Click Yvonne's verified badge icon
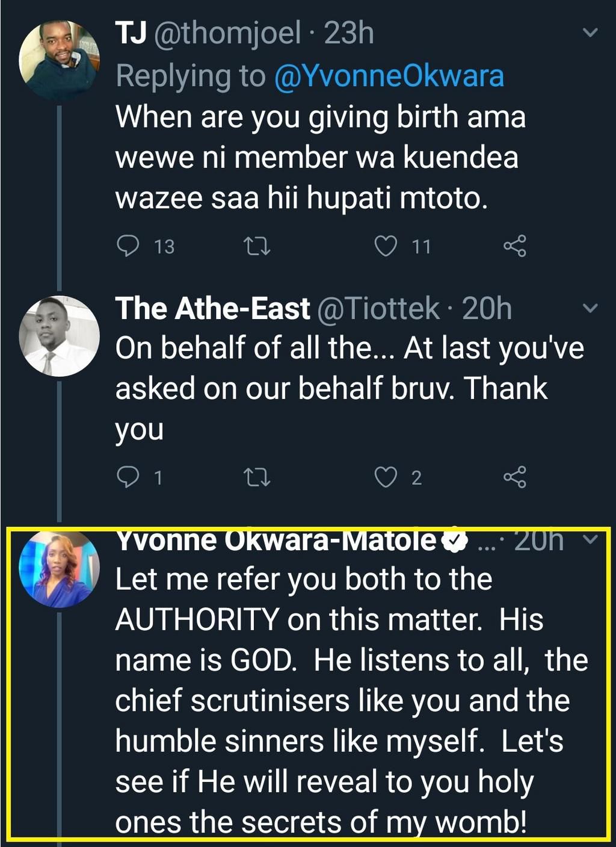616x847 pixels. coord(455,541)
